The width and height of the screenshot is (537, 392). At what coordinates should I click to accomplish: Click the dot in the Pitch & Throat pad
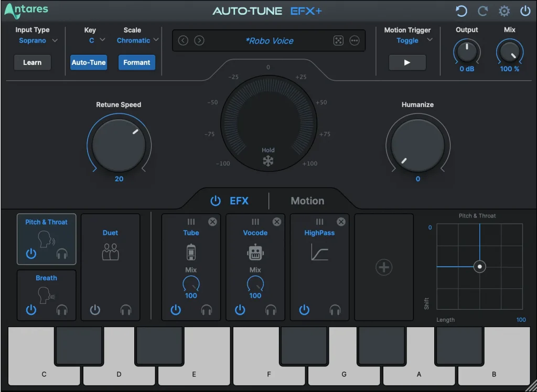point(479,267)
